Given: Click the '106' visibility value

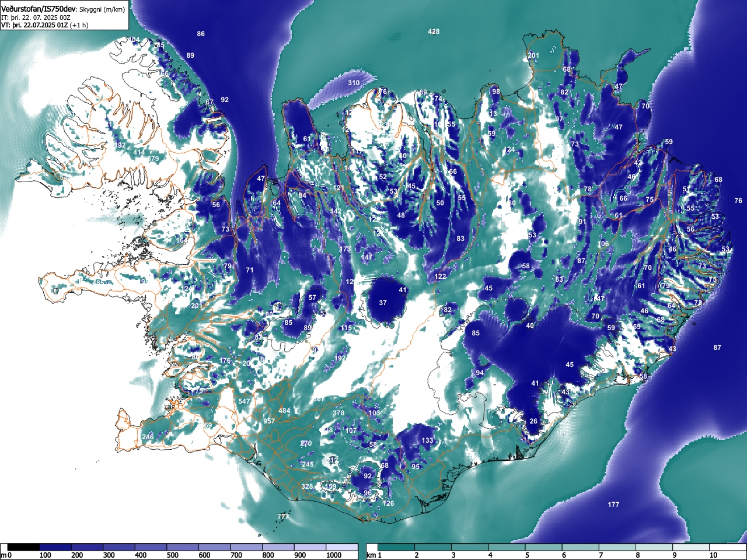Looking at the screenshot, I should point(603,244).
